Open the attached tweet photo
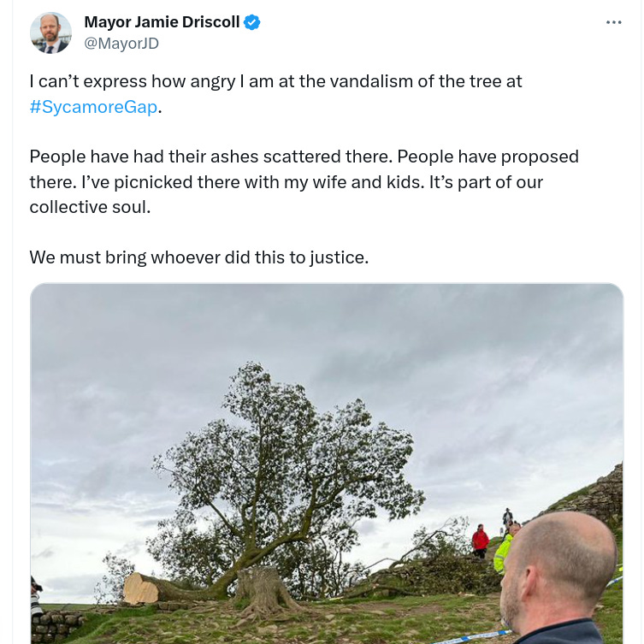Image resolution: width=644 pixels, height=644 pixels. 327,464
